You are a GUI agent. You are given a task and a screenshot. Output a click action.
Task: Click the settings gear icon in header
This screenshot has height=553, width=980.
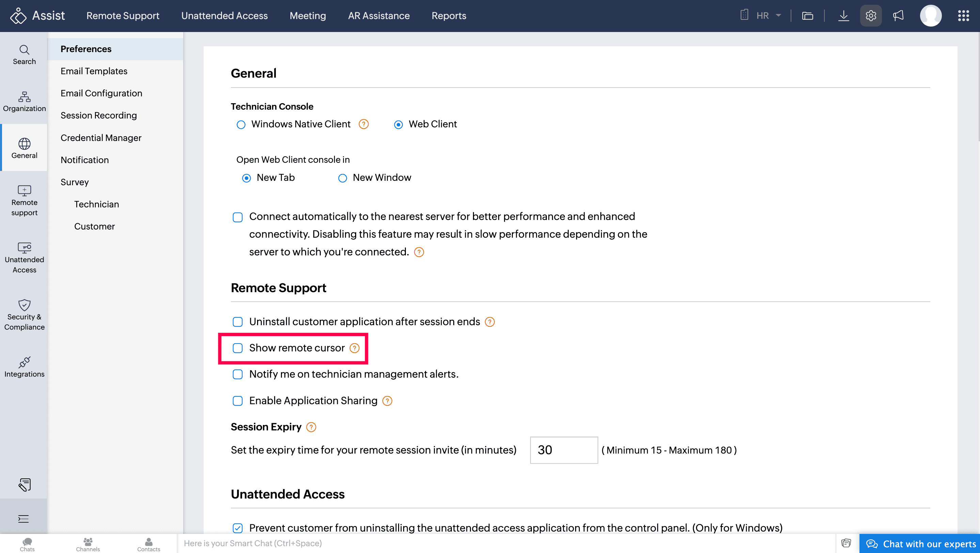point(870,16)
